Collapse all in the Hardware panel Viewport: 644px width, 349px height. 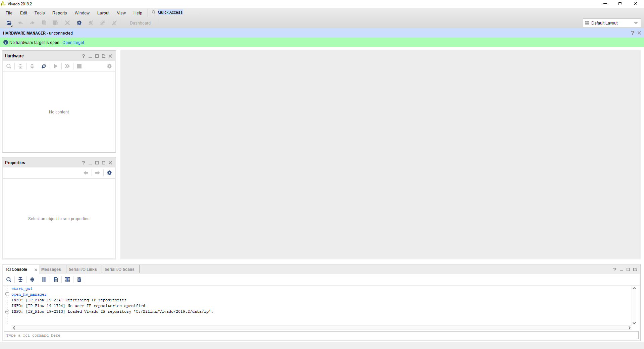pos(20,66)
